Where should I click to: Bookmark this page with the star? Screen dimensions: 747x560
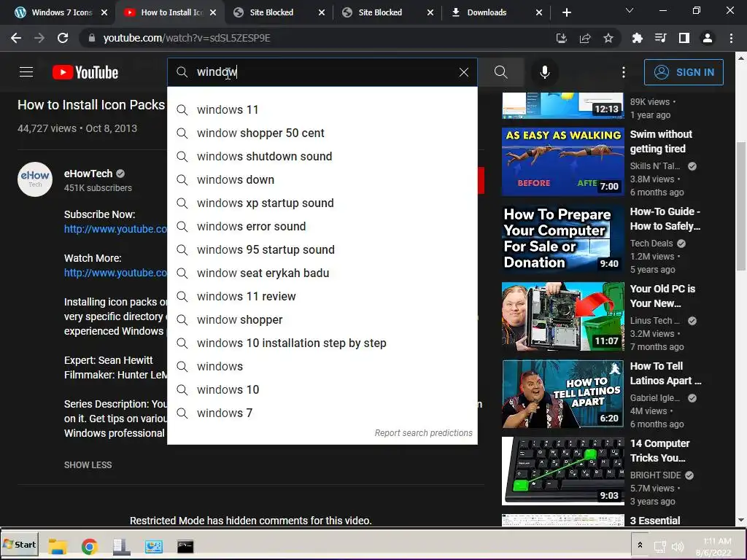pos(608,38)
